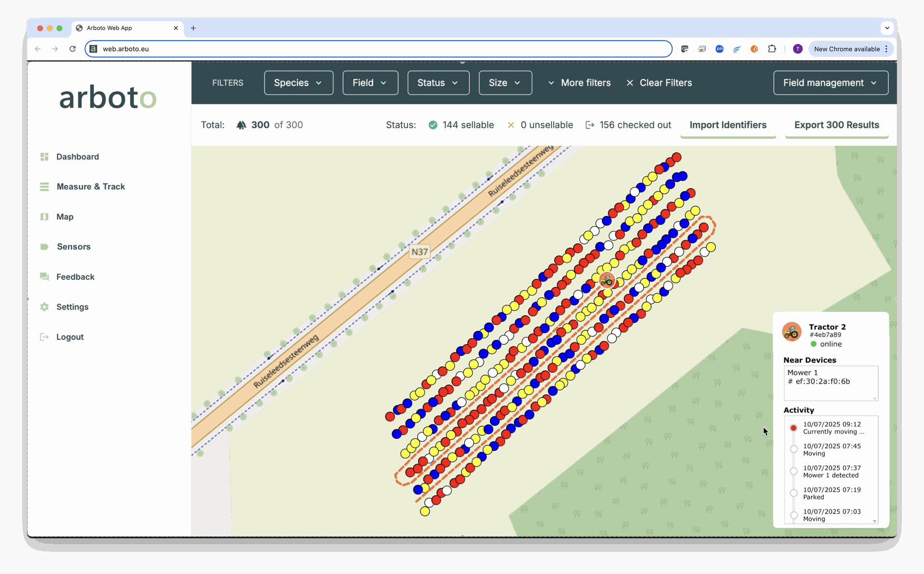Expand More filters
924x574 pixels.
579,83
